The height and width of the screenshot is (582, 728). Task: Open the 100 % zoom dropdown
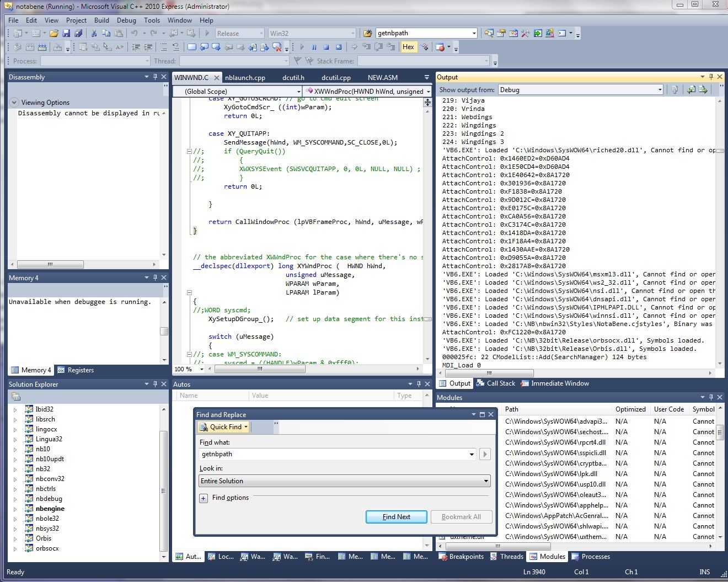[202, 369]
